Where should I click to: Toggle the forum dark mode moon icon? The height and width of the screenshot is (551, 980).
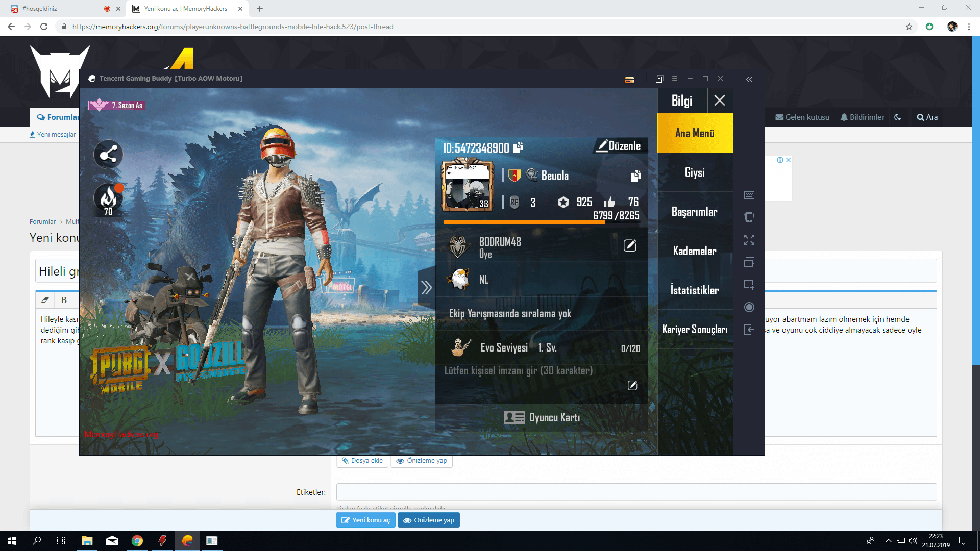tap(898, 117)
